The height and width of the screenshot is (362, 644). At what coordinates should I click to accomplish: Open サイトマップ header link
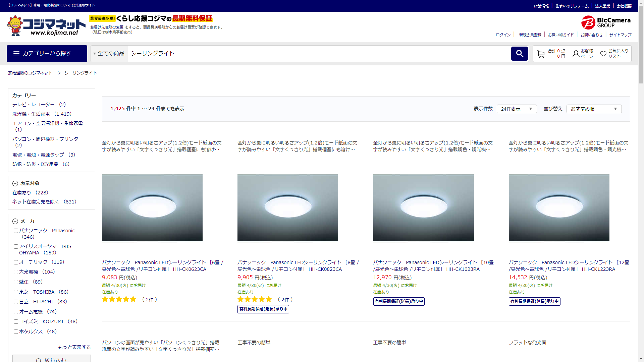click(x=620, y=35)
